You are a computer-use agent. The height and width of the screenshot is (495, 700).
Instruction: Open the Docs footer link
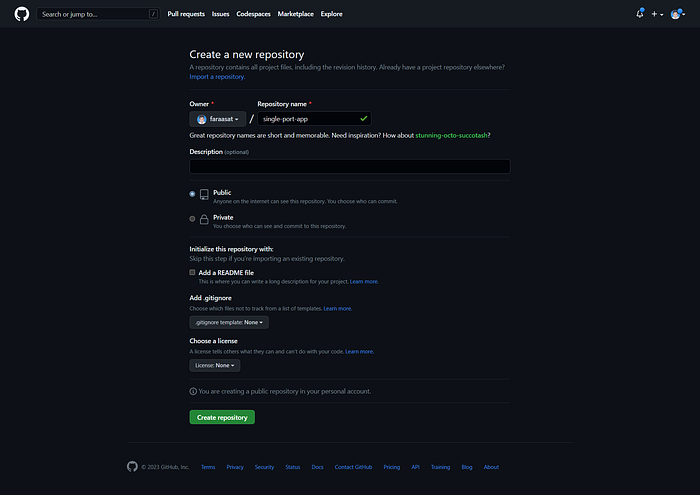pyautogui.click(x=317, y=467)
